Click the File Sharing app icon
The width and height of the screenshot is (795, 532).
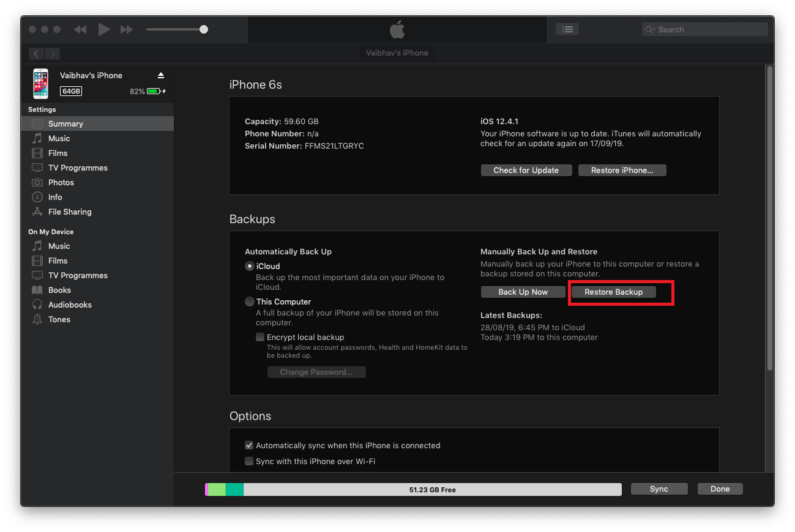coord(37,212)
